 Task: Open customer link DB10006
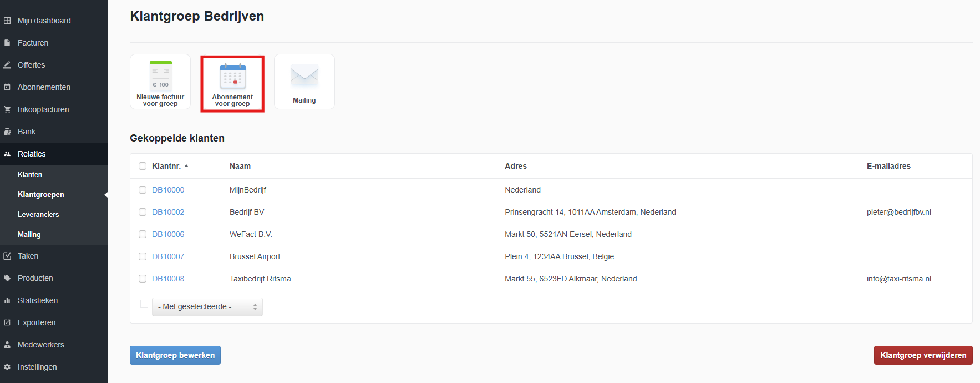coord(168,234)
